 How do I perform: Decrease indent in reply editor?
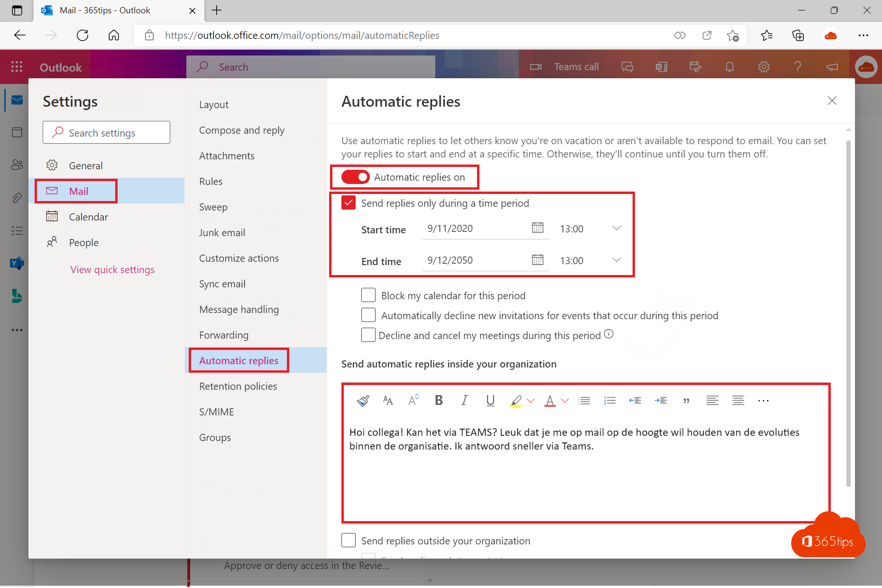(x=635, y=401)
